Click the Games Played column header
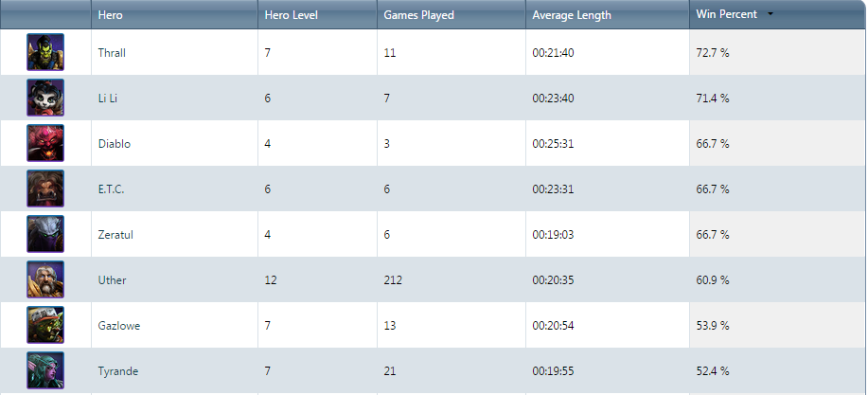Image resolution: width=868 pixels, height=395 pixels. (418, 15)
